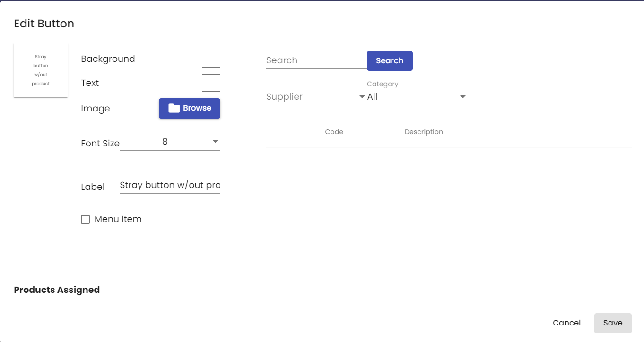Click the Save button
Screen dimensions: 644x342
click(613, 323)
